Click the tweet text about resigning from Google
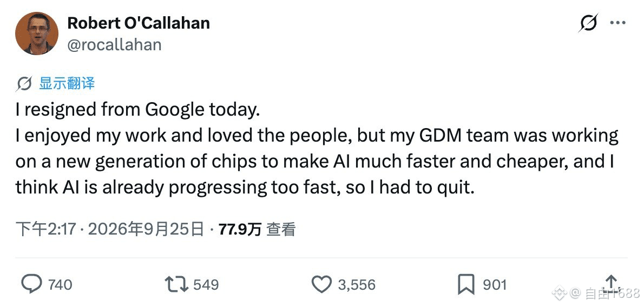This screenshot has height=307, width=644. (x=317, y=149)
